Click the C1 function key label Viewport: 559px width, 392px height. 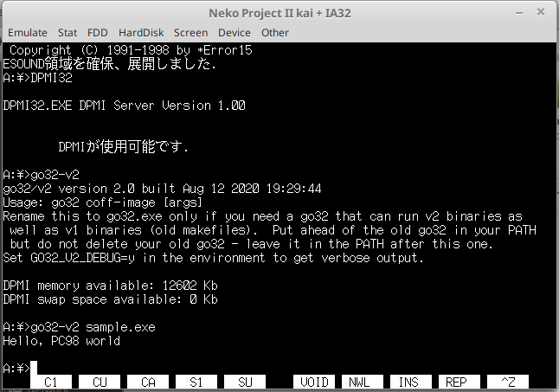(x=51, y=381)
